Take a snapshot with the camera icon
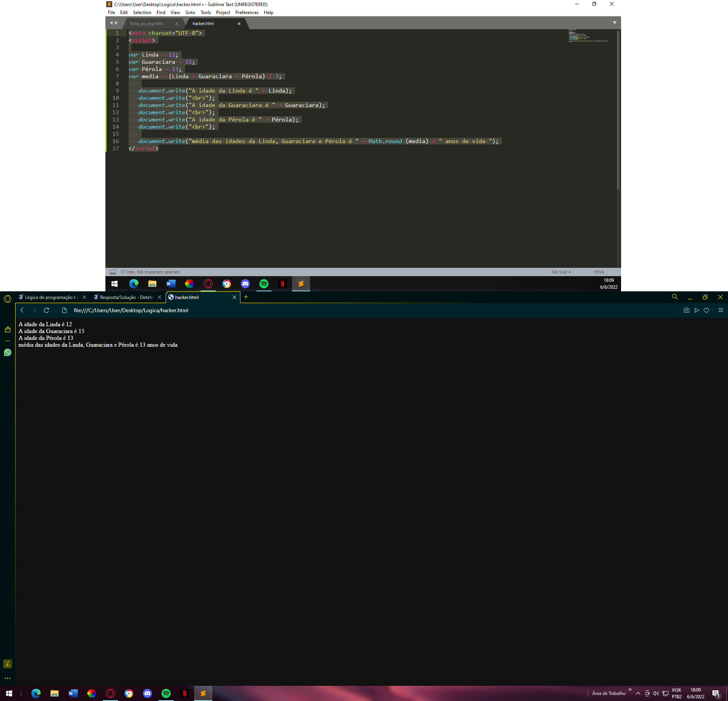728x701 pixels. [686, 310]
